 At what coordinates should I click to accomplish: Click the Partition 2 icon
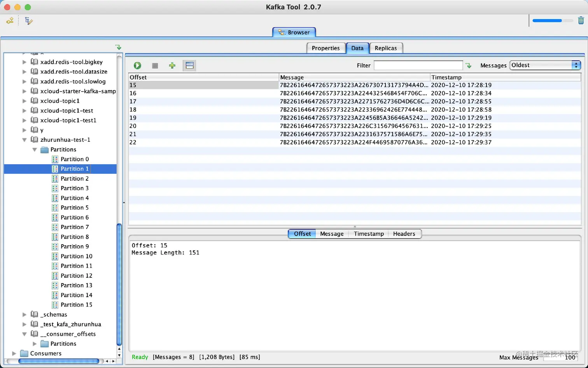tap(55, 179)
